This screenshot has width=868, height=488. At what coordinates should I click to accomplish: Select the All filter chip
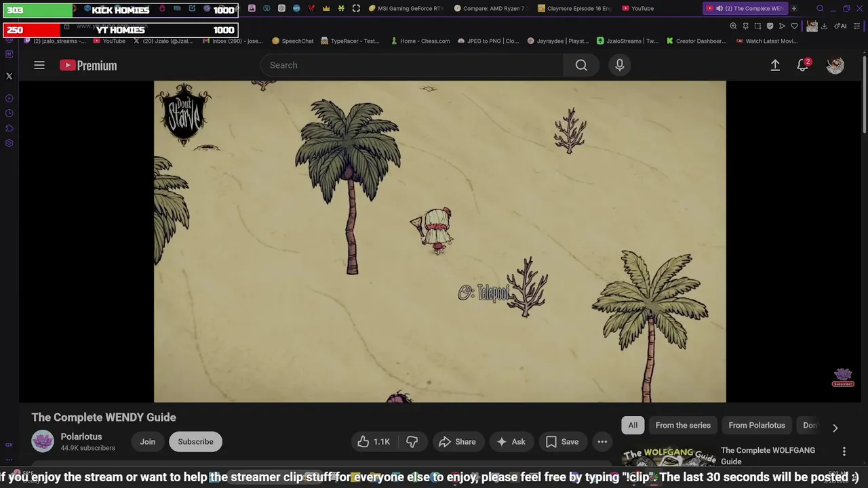633,426
